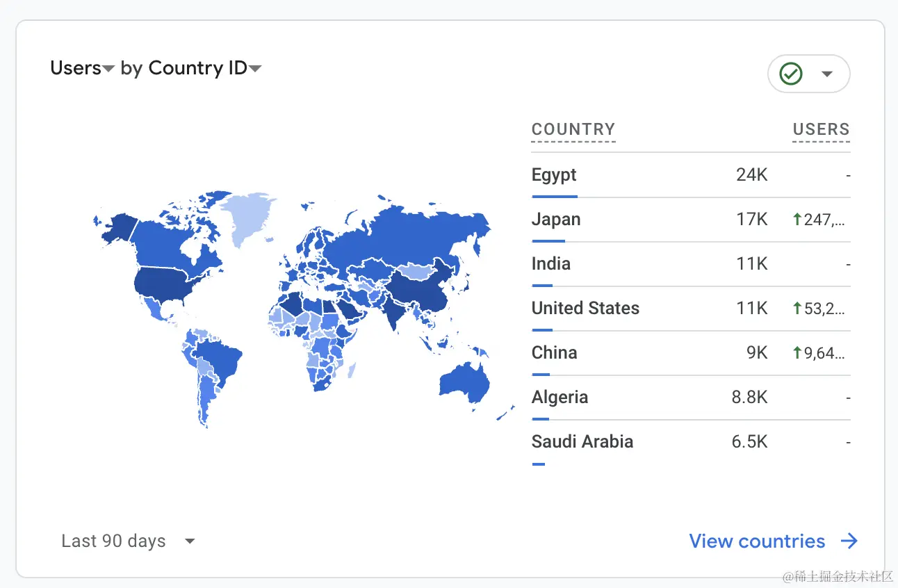Click the 8.8K users value
This screenshot has width=898, height=588.
point(749,397)
